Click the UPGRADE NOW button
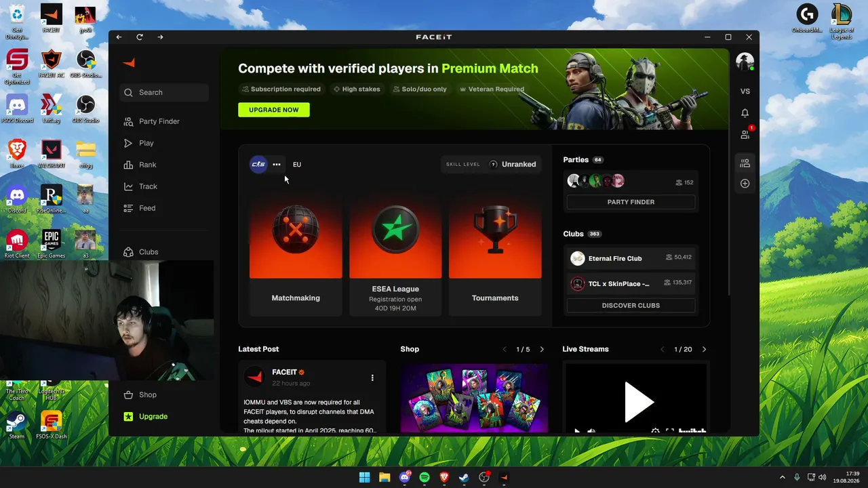This screenshot has height=488, width=868. (274, 110)
